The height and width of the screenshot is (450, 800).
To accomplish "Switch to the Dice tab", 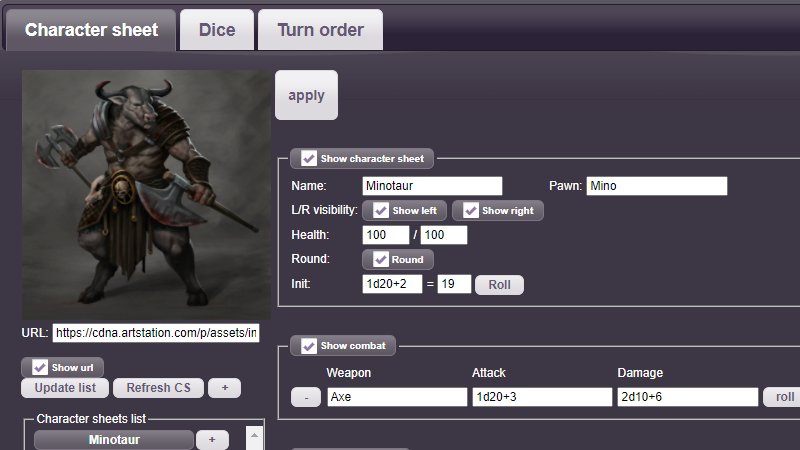I will (217, 29).
